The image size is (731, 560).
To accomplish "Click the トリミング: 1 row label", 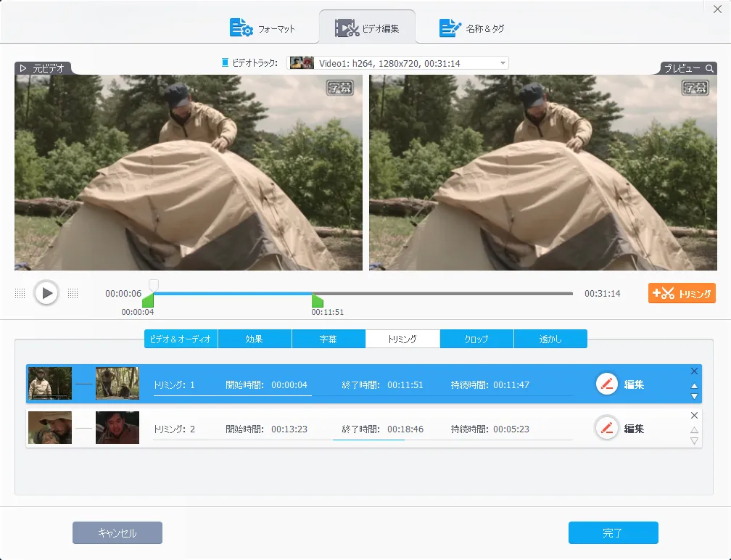I will click(174, 385).
